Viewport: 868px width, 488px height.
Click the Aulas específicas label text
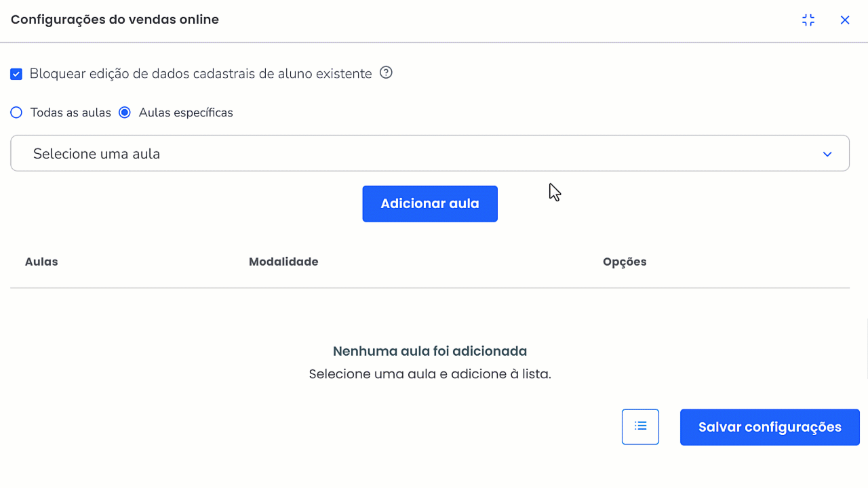186,113
